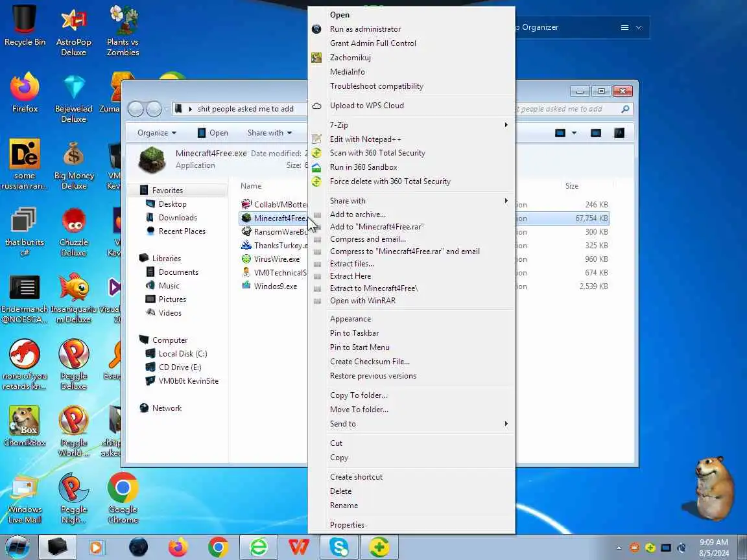
Task: Select CD Drive (E:) in navigation pane
Action: 180,367
